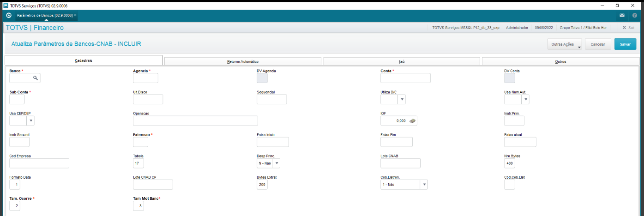This screenshot has width=644, height=216.
Task: Expand the Usa Num.Aut. dropdown
Action: coord(525,99)
